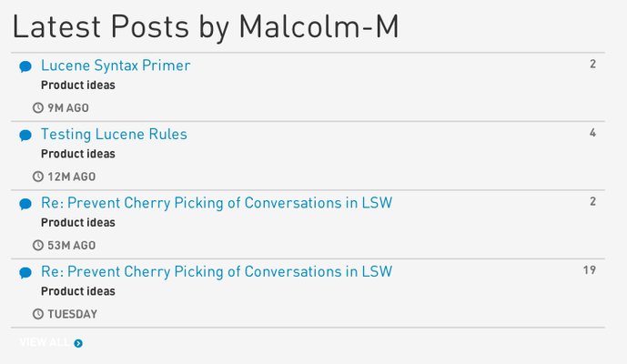Viewport: 627px width, 364px height.
Task: Click the Latest Posts by Malcolm-M heading
Action: click(x=206, y=27)
